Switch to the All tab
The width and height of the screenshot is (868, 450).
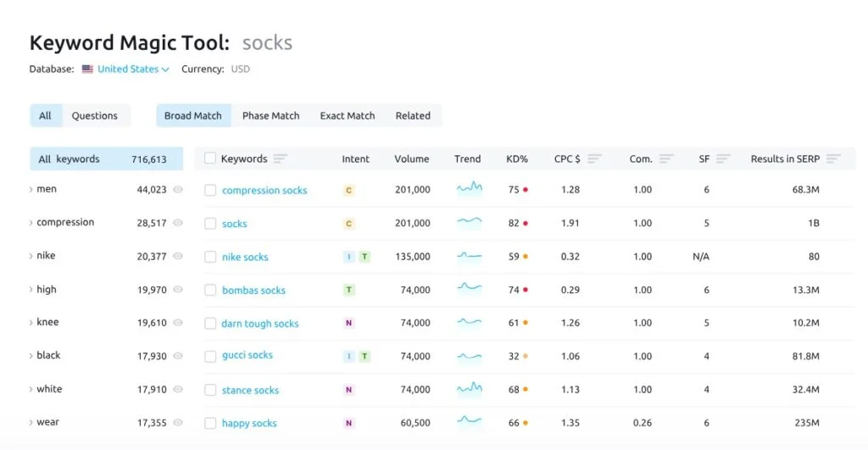(46, 116)
